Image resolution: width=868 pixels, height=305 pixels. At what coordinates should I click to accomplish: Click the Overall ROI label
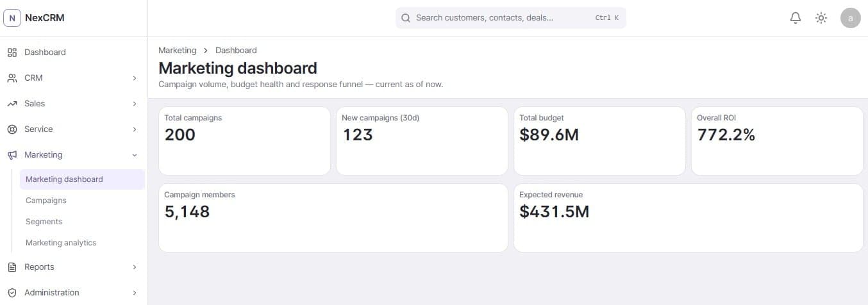(717, 118)
